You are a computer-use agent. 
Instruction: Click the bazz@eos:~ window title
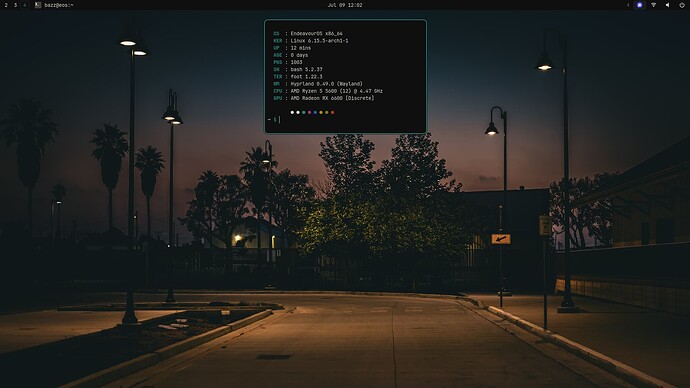(x=59, y=5)
